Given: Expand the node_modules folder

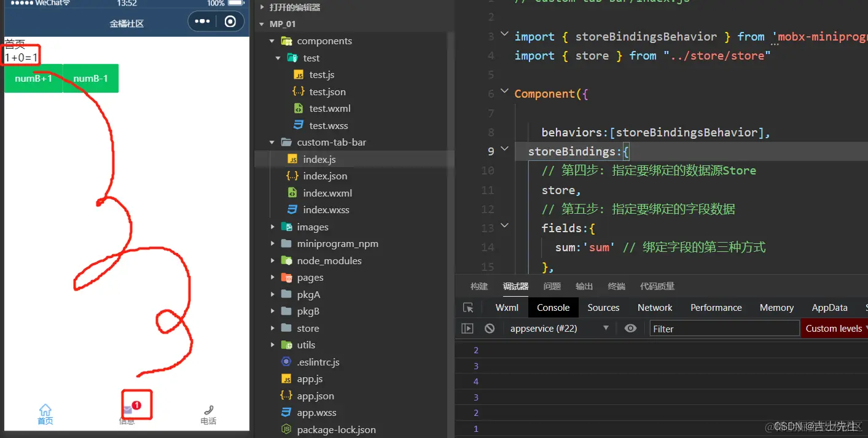Looking at the screenshot, I should pos(272,260).
